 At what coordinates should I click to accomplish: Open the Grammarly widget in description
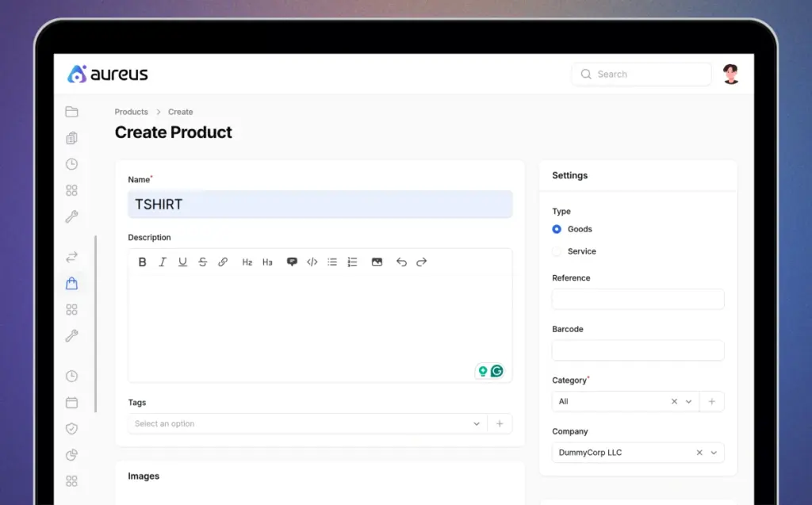click(x=497, y=371)
